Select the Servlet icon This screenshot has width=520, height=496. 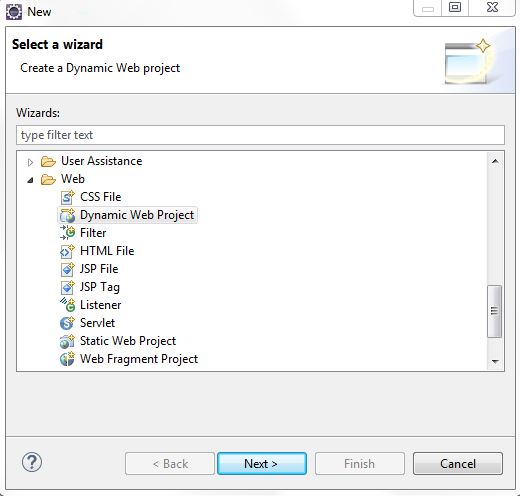[x=67, y=323]
